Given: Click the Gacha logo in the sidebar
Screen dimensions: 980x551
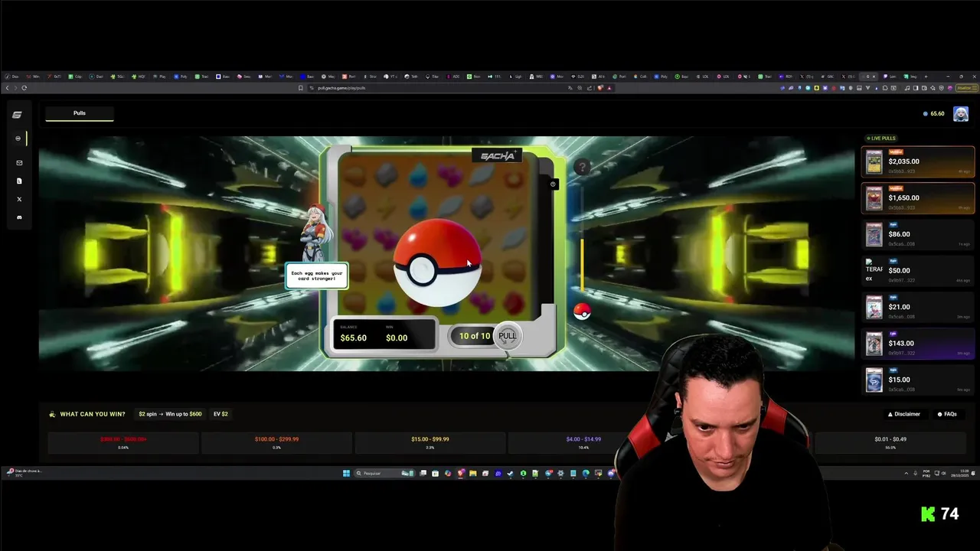Looking at the screenshot, I should (17, 115).
